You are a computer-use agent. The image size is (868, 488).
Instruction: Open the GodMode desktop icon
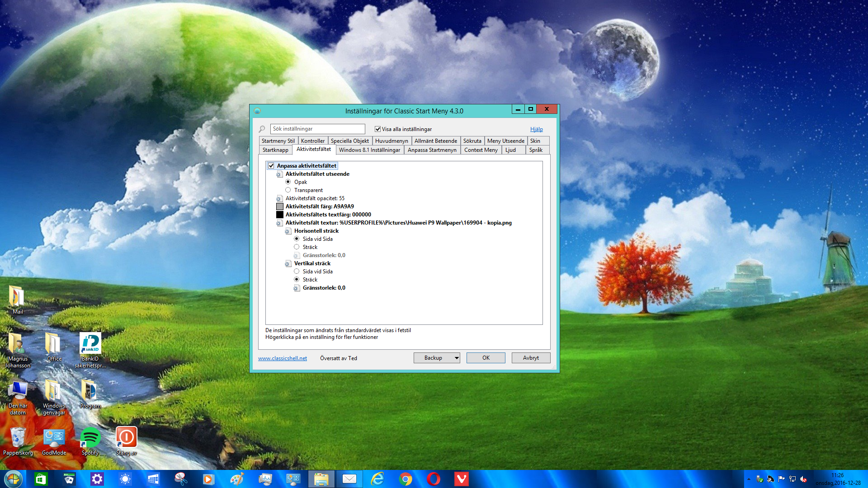(54, 437)
